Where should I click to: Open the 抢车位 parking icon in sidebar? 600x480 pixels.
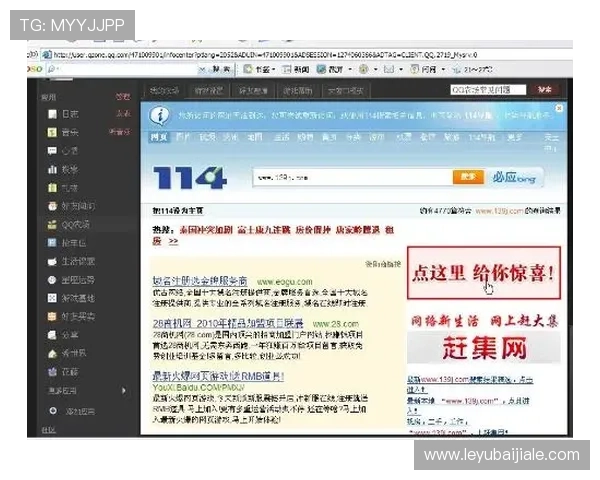pyautogui.click(x=52, y=243)
